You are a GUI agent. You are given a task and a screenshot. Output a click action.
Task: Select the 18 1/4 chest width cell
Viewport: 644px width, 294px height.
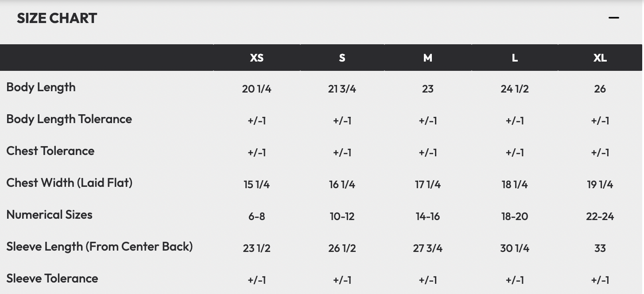(514, 185)
